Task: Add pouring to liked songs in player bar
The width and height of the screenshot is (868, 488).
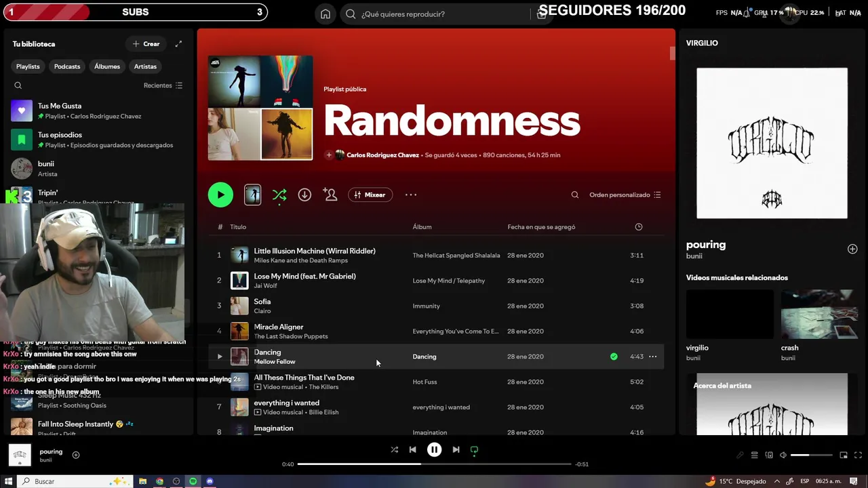Action: tap(76, 455)
